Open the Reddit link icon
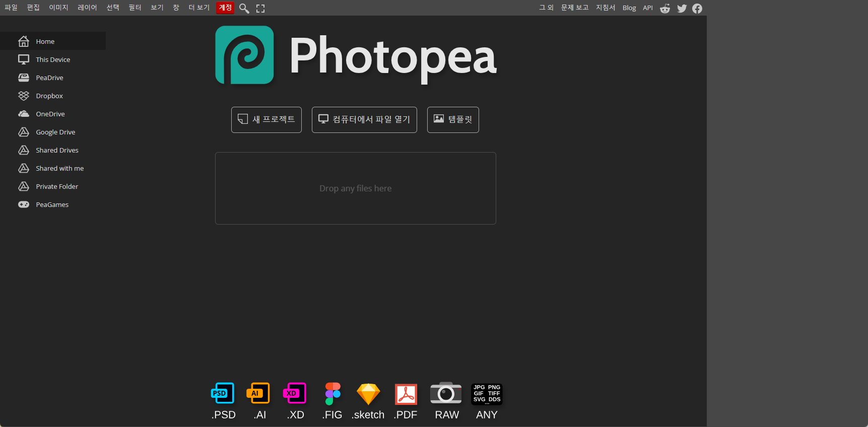Image resolution: width=868 pixels, height=427 pixels. click(665, 8)
